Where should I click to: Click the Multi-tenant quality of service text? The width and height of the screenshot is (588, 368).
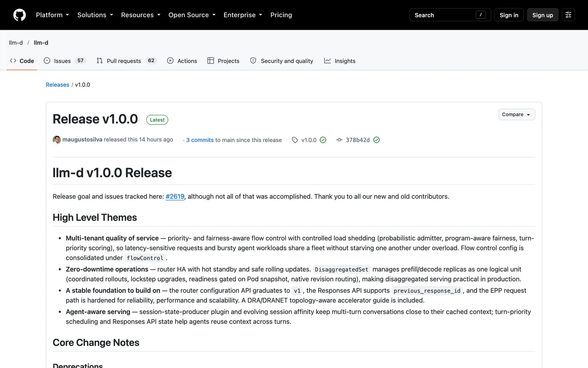click(112, 238)
